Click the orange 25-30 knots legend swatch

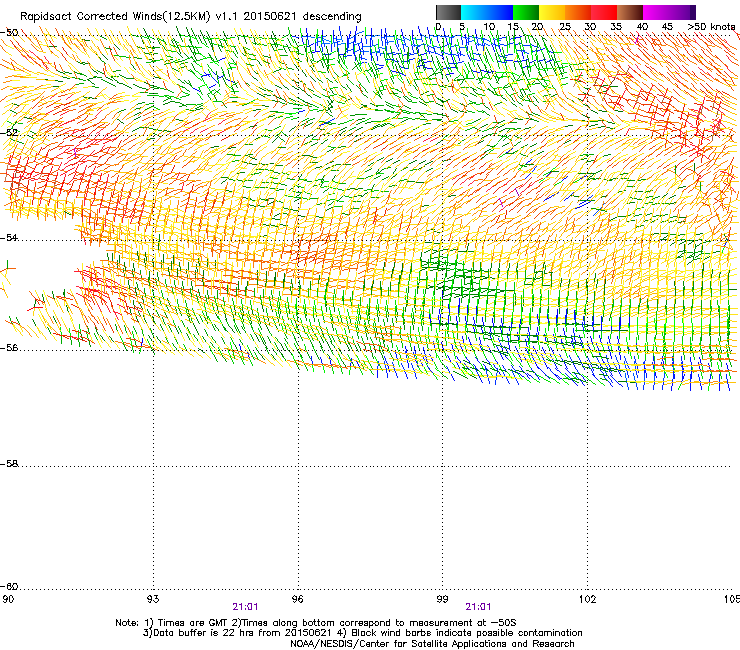click(x=578, y=12)
